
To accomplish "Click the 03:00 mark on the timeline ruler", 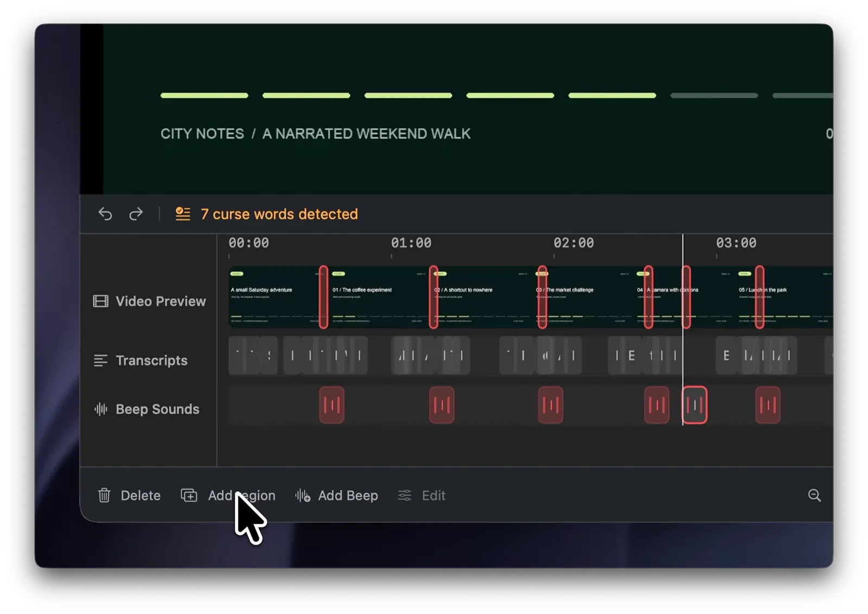I will (x=736, y=243).
